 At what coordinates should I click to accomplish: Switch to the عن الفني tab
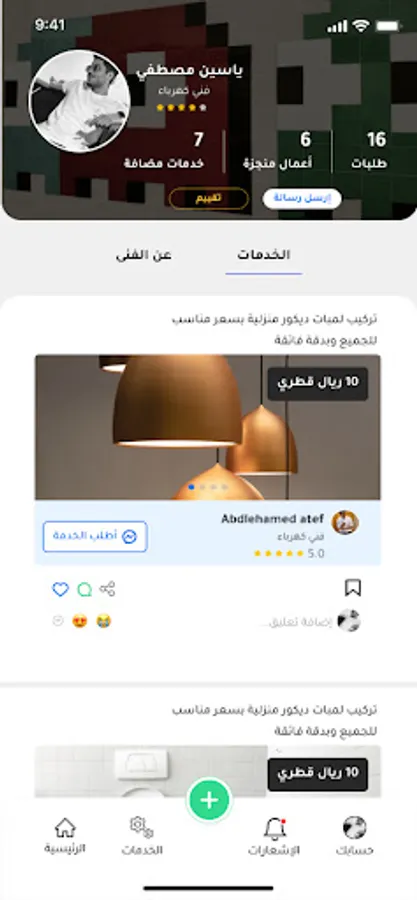(143, 255)
